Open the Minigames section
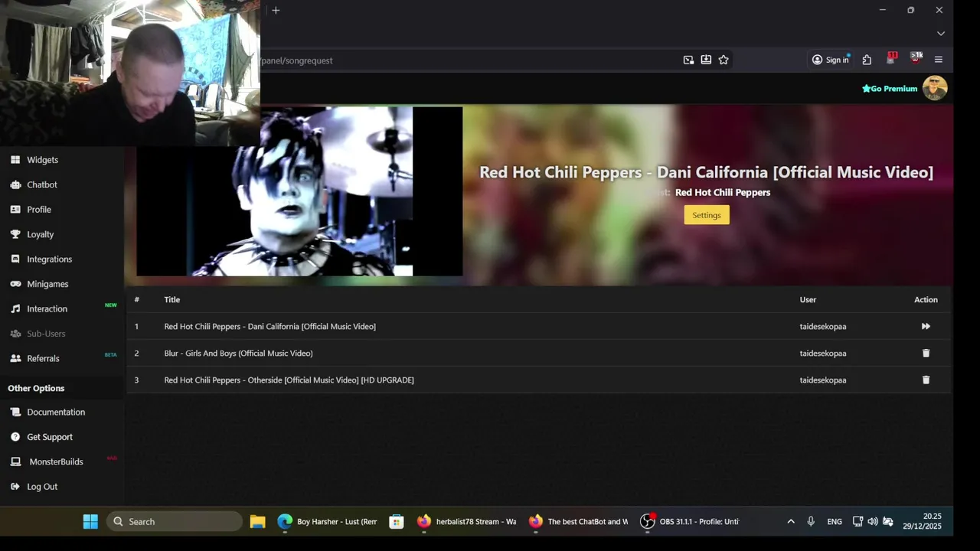 [x=47, y=284]
